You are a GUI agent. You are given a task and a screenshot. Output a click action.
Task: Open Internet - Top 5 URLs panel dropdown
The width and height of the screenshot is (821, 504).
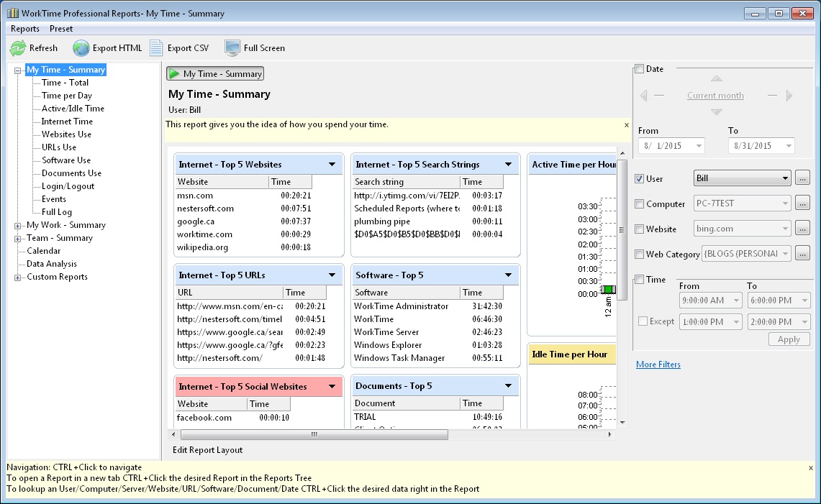pyautogui.click(x=332, y=275)
